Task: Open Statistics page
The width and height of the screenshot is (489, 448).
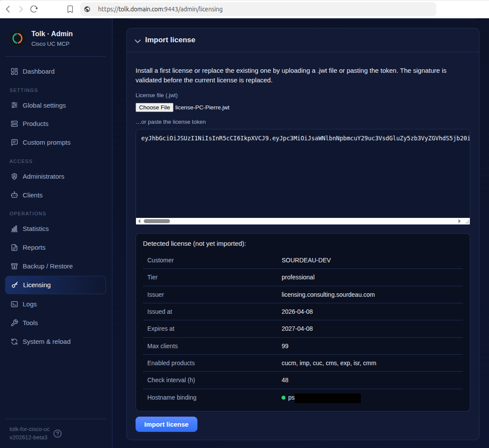Action: (55, 229)
